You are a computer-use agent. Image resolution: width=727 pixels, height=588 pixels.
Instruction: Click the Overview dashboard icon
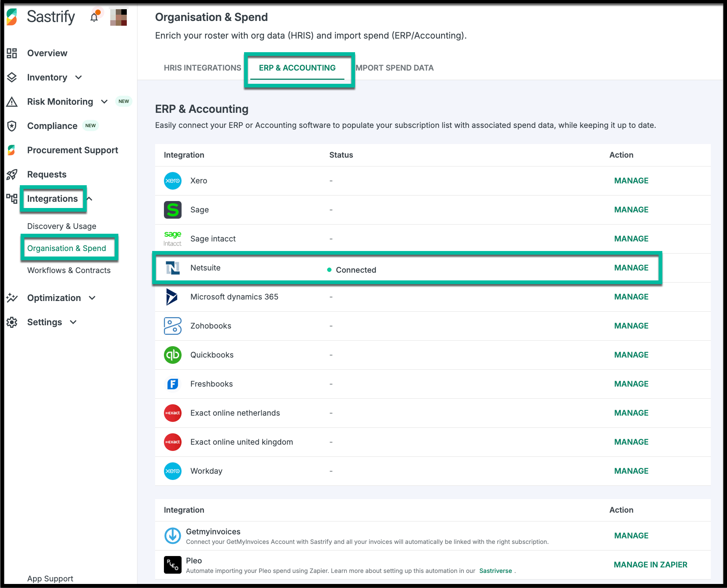12,53
